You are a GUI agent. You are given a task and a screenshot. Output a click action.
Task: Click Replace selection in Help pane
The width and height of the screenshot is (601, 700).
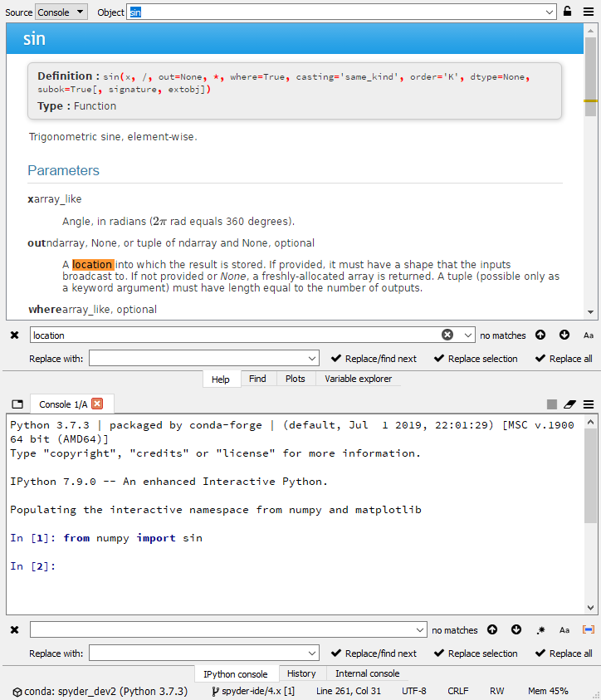(x=476, y=359)
